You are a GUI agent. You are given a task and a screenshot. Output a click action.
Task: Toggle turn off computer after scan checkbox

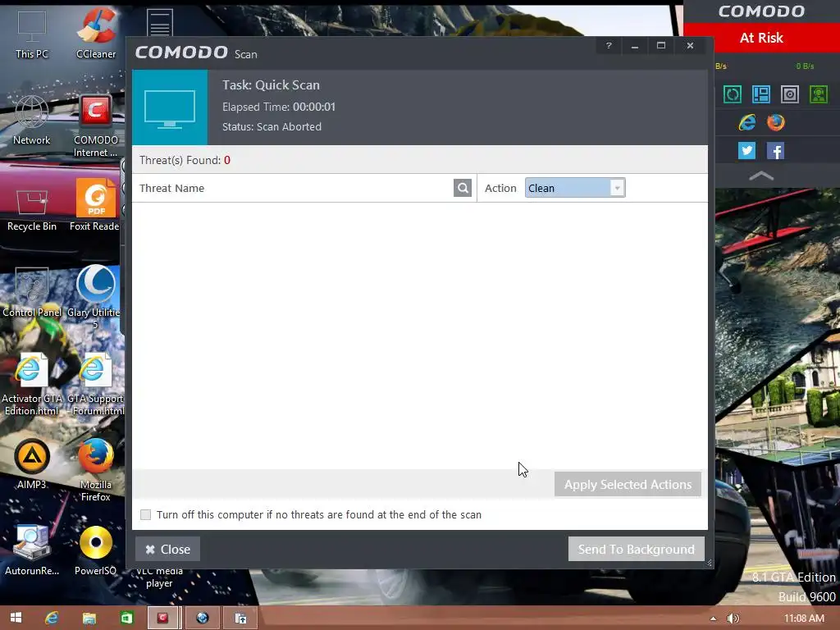[x=145, y=515]
